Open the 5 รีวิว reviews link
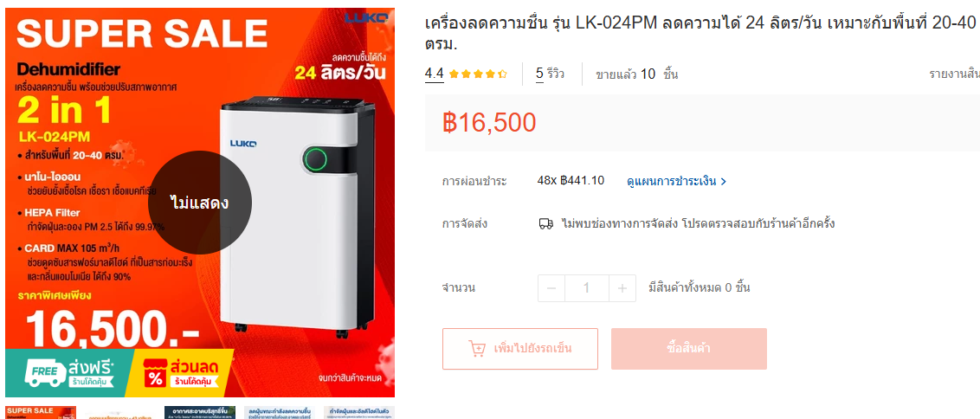Image resolution: width=980 pixels, height=419 pixels. click(550, 74)
